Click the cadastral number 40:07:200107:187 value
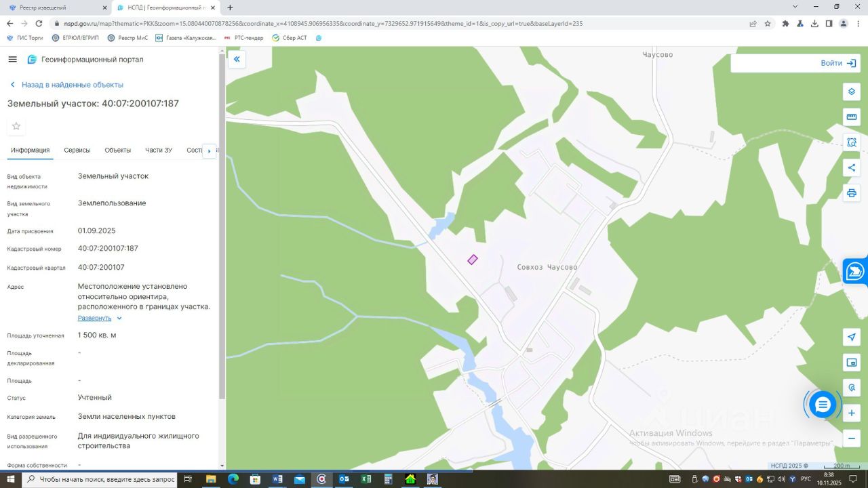868x488 pixels. (108, 249)
